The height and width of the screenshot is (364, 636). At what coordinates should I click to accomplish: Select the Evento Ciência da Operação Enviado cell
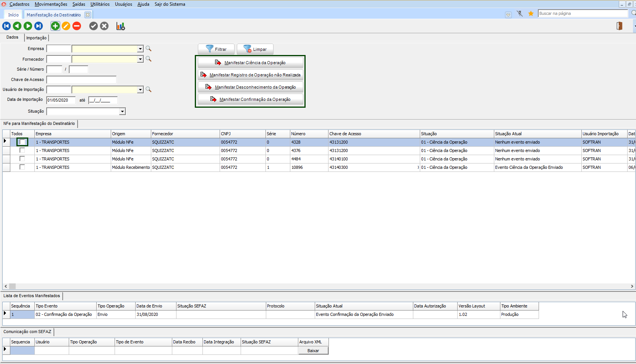537,167
